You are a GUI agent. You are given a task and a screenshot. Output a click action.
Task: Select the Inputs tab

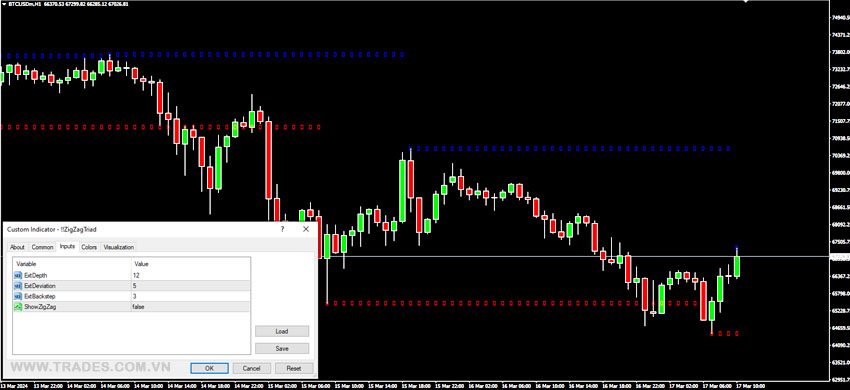click(67, 246)
